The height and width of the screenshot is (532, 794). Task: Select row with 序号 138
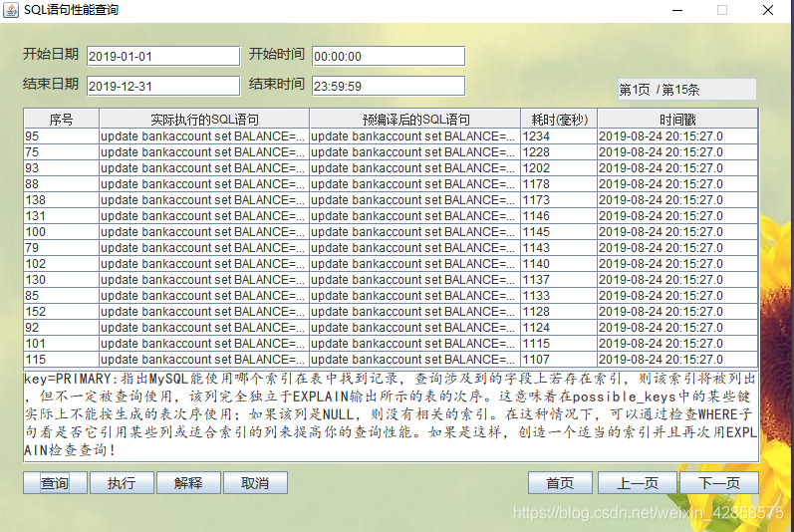391,200
